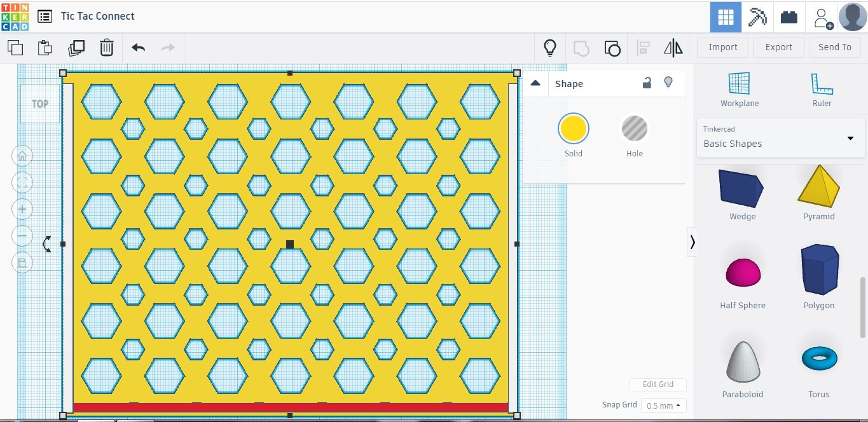This screenshot has width=868, height=422.
Task: Click the center black height handle
Action: click(290, 244)
